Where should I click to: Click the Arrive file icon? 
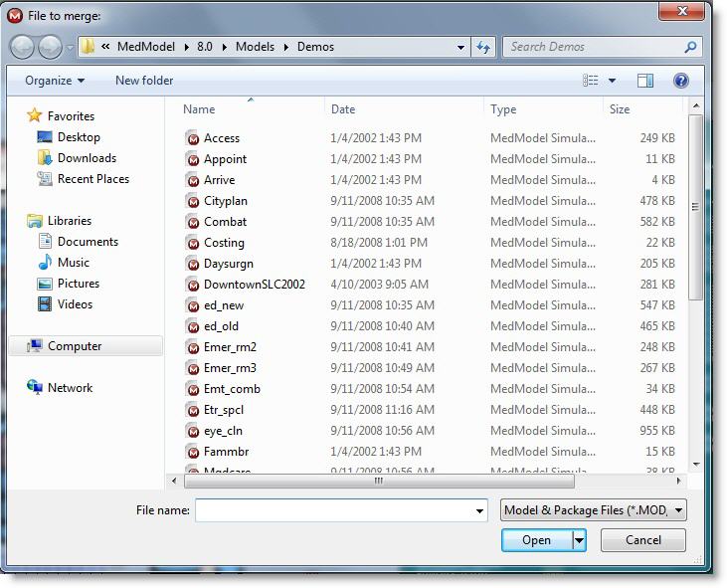click(192, 180)
